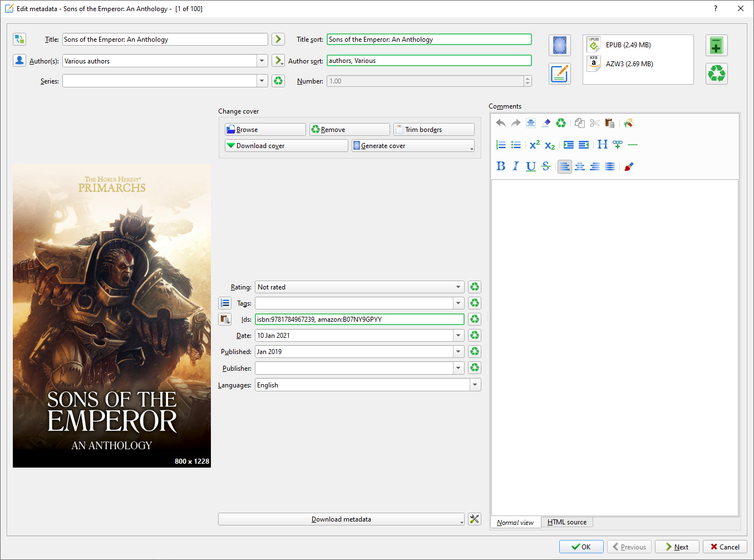Apply superscript in the comments editor

tap(534, 145)
